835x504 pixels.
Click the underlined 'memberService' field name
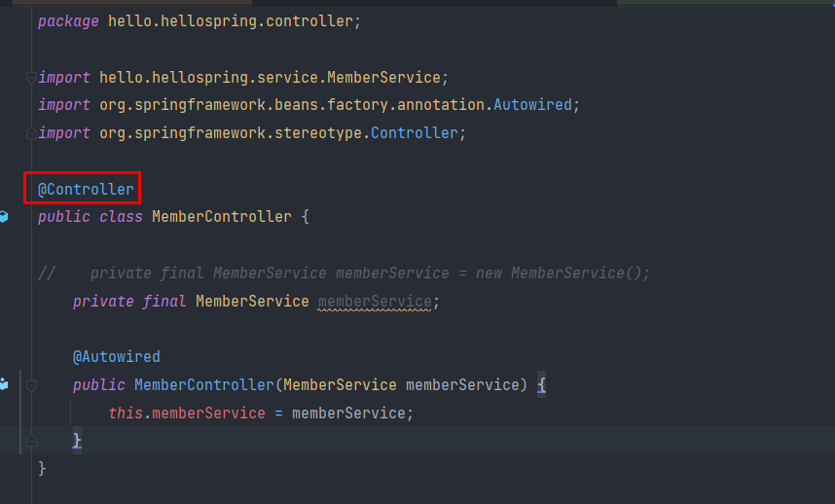click(x=375, y=302)
